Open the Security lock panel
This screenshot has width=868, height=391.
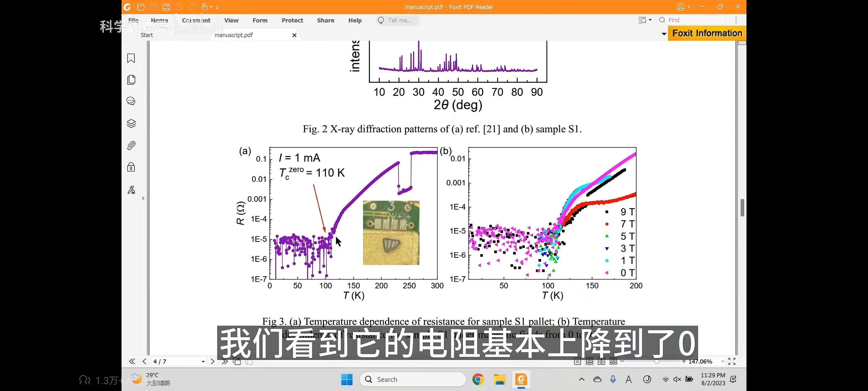coord(131,167)
